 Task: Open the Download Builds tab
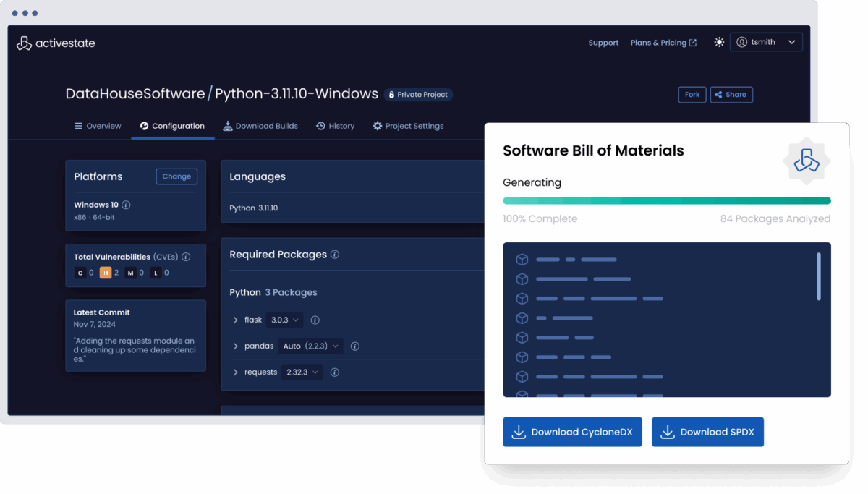(x=260, y=126)
